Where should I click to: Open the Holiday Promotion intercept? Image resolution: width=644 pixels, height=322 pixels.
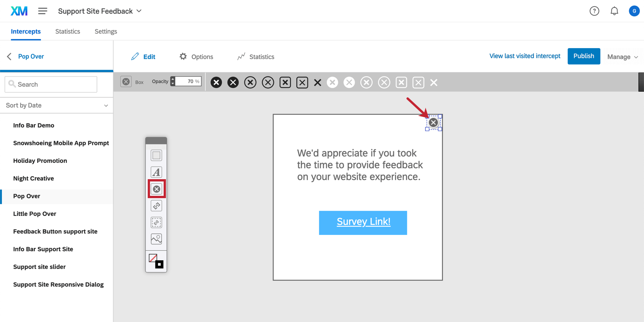tap(40, 161)
